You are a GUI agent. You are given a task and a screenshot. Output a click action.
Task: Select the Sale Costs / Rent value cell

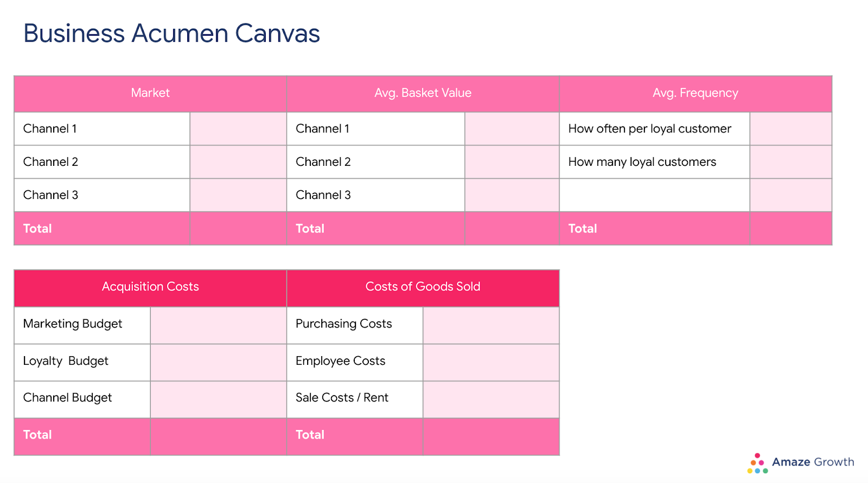(x=491, y=400)
